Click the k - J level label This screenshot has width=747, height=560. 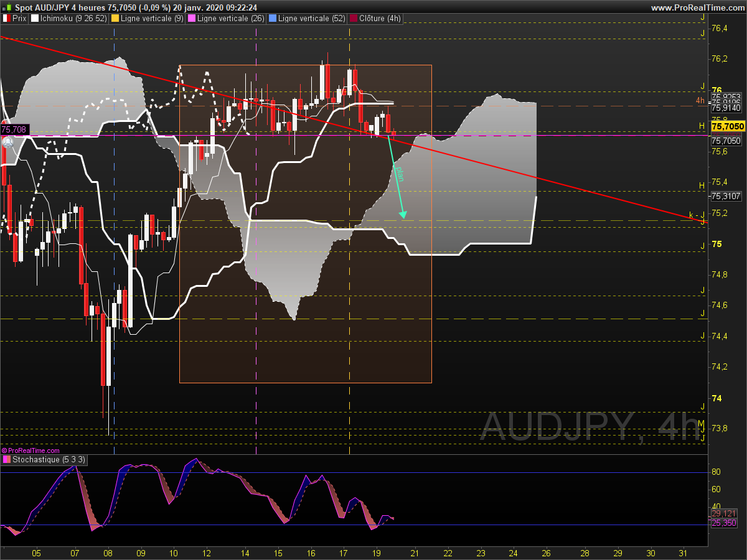[x=697, y=215]
